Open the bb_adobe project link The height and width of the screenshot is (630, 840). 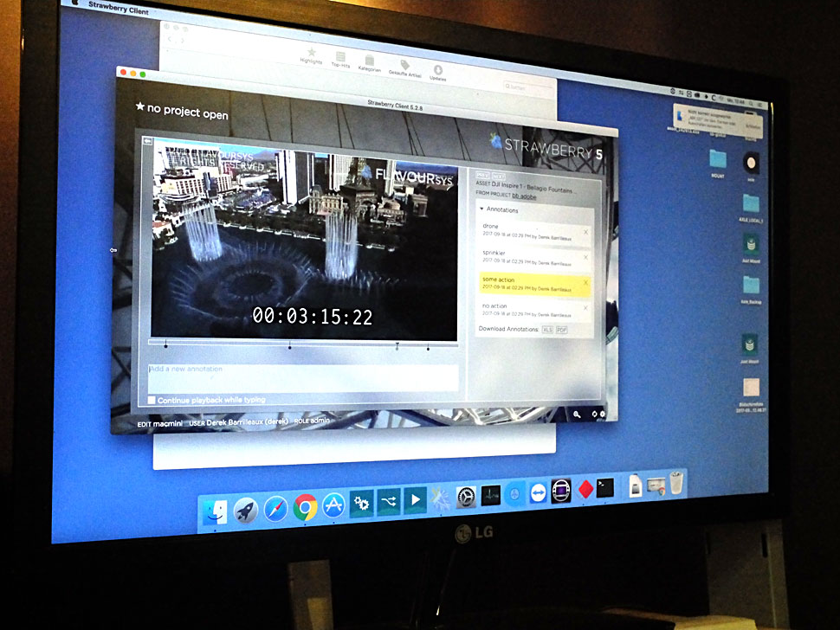click(x=524, y=196)
